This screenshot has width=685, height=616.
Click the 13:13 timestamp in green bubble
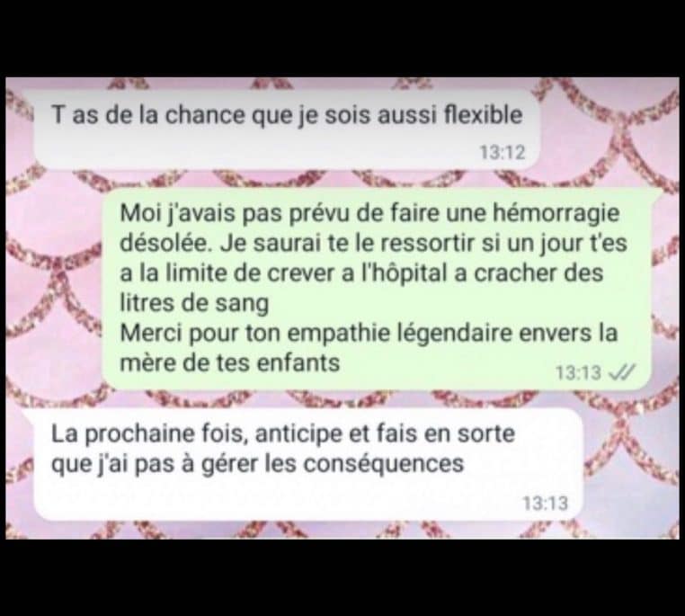click(578, 373)
